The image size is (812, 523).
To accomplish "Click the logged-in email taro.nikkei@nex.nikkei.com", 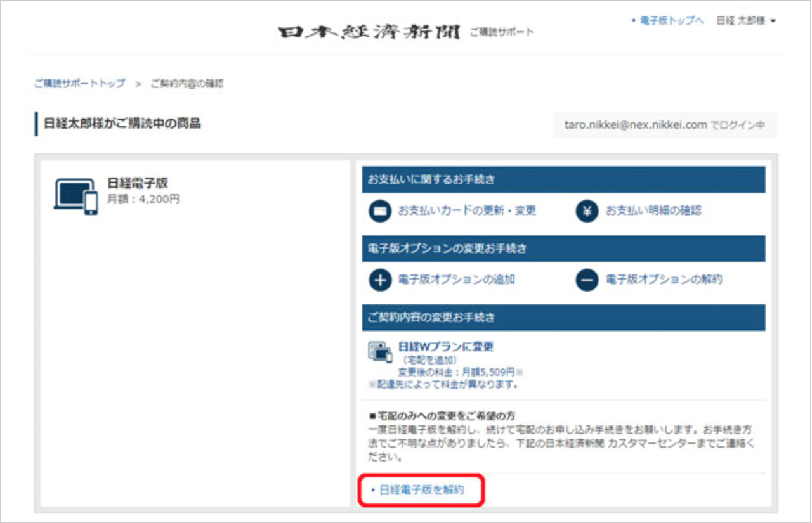I will pos(636,126).
